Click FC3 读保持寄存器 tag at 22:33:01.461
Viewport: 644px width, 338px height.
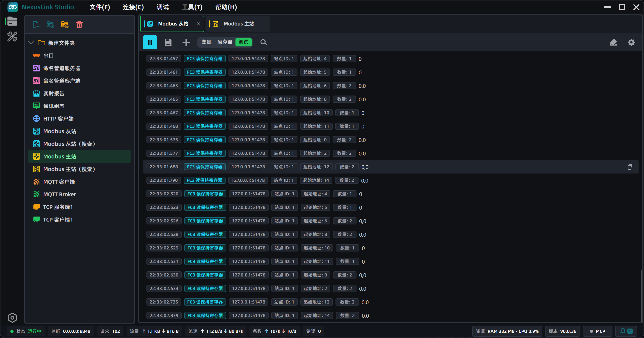[x=205, y=72]
